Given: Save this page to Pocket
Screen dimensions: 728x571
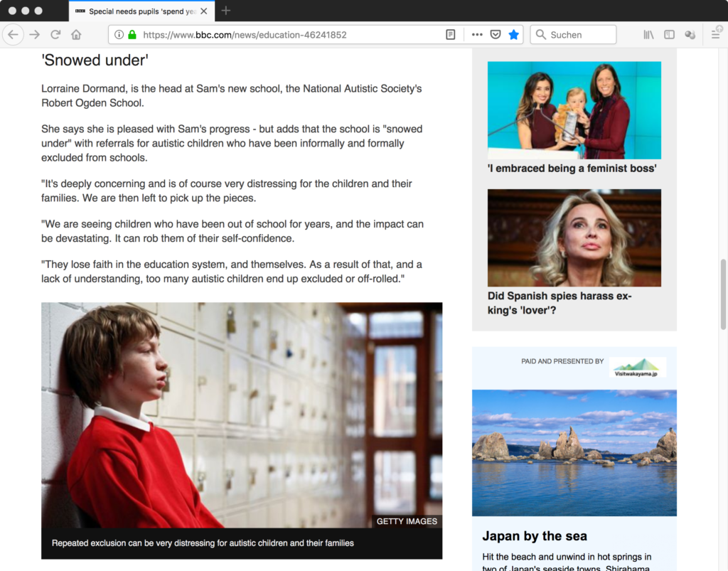Looking at the screenshot, I should pyautogui.click(x=496, y=34).
